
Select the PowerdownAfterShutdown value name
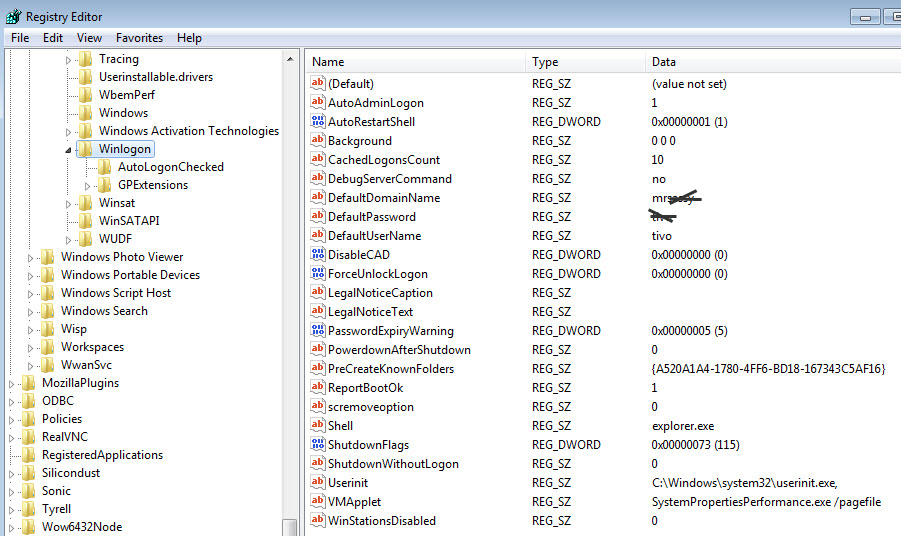tap(399, 350)
